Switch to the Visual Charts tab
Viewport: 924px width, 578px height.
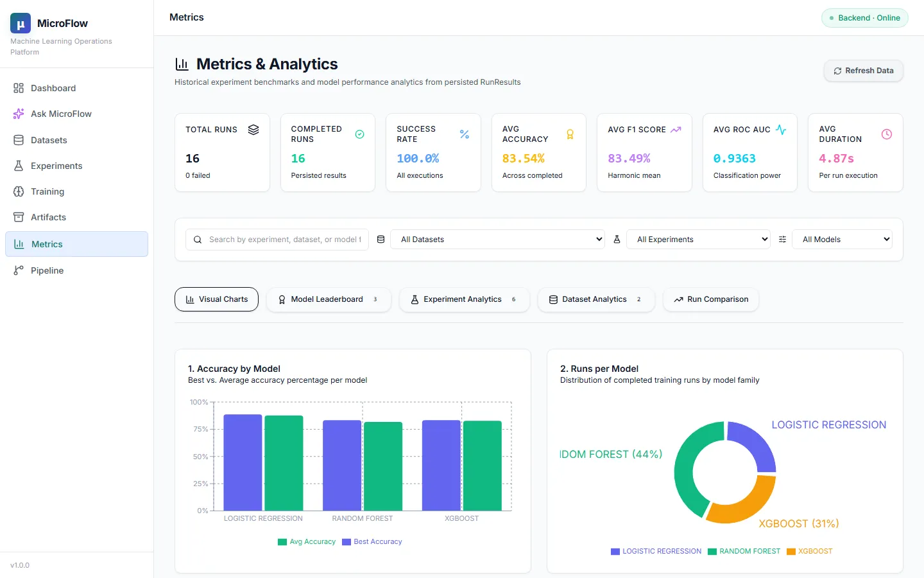[216, 299]
